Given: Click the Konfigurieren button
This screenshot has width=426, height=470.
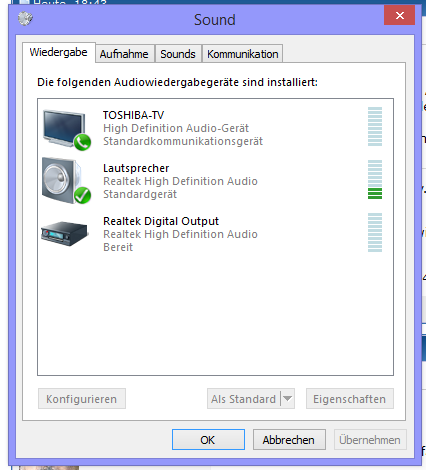Looking at the screenshot, I should 82,399.
